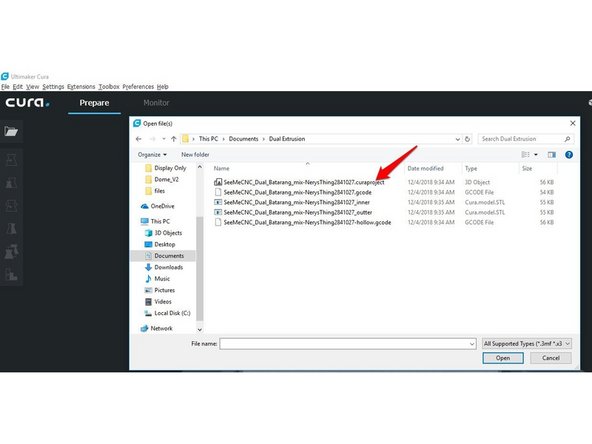This screenshot has width=592, height=444.
Task: Change the file view layout icon
Action: 525,154
